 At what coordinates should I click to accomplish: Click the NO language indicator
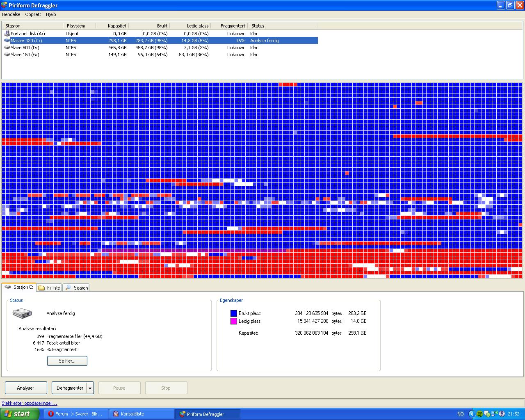pyautogui.click(x=461, y=414)
